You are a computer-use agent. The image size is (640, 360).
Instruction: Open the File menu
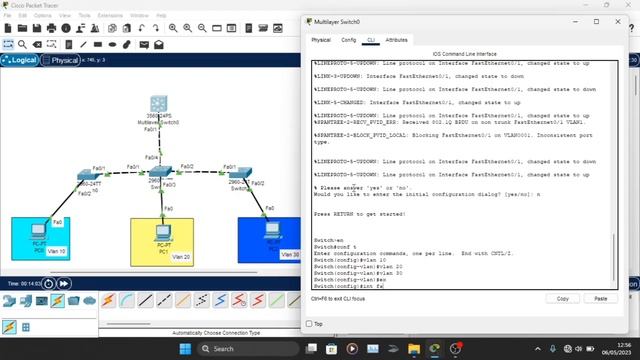click(7, 16)
